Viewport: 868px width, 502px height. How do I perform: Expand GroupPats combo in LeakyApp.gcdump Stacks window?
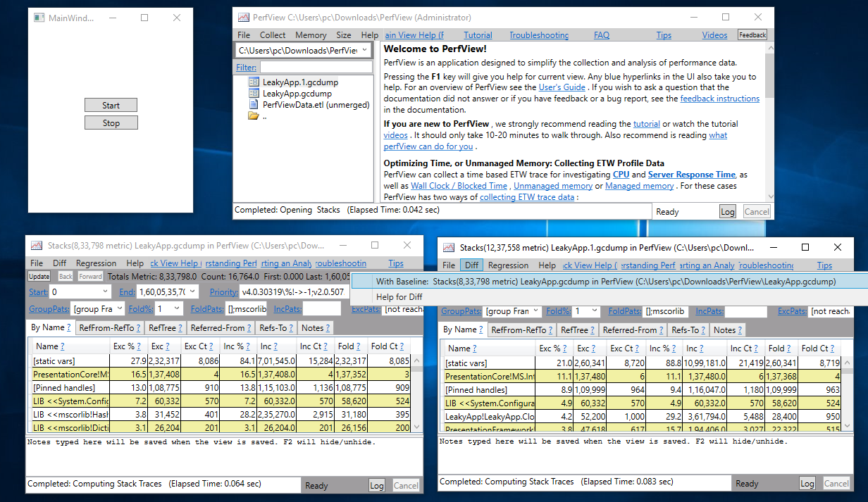[118, 309]
